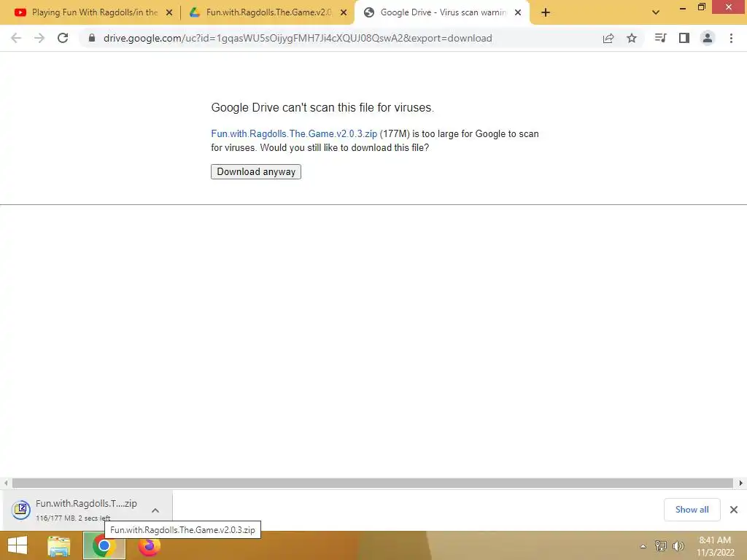This screenshot has width=747, height=560.
Task: Open the network tray icon
Action: click(661, 545)
